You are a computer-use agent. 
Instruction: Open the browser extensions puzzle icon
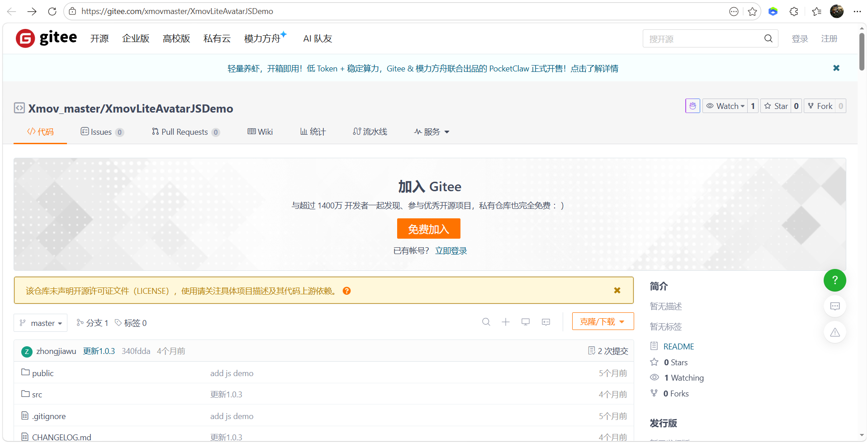[794, 11]
